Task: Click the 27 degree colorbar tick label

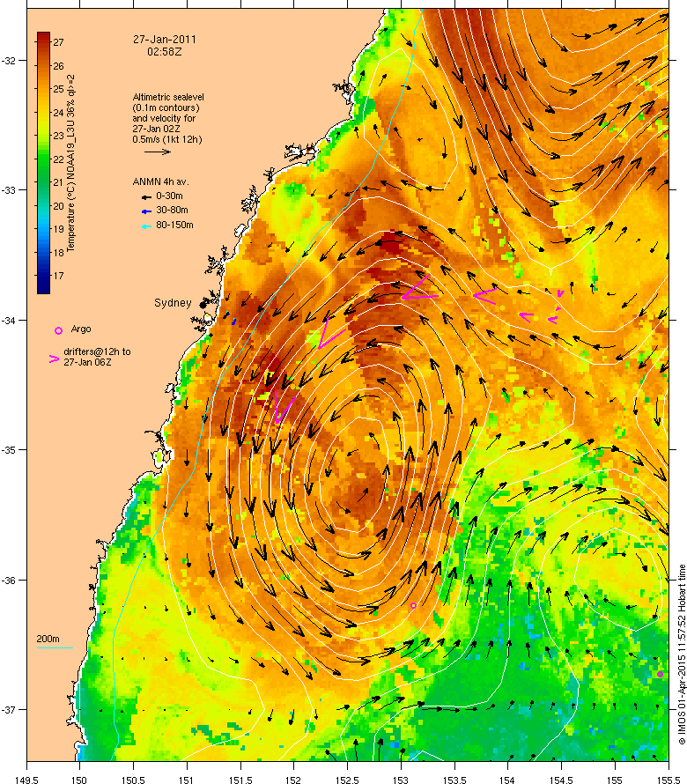Action: [x=58, y=42]
